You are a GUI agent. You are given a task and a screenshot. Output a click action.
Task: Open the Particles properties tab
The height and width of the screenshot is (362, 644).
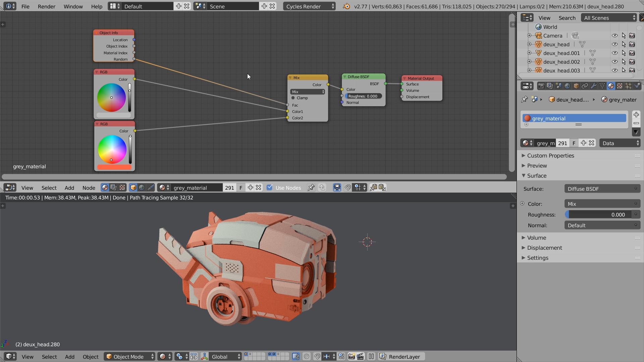pyautogui.click(x=628, y=86)
